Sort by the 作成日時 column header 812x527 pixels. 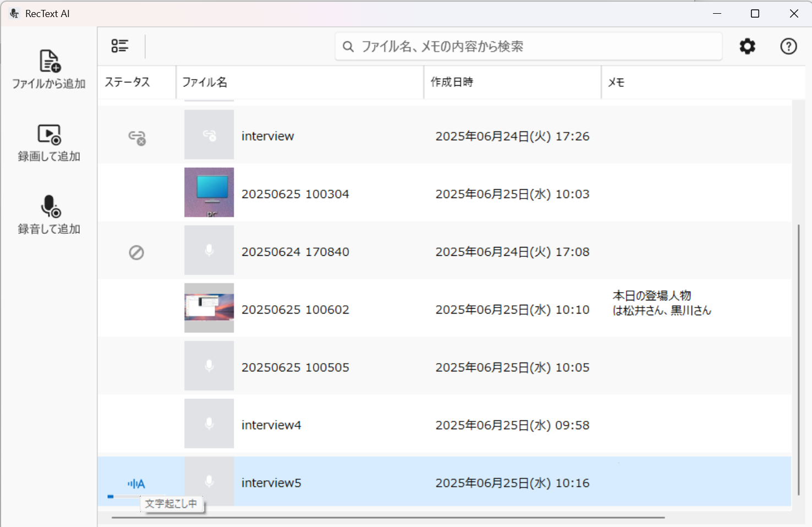click(x=452, y=82)
